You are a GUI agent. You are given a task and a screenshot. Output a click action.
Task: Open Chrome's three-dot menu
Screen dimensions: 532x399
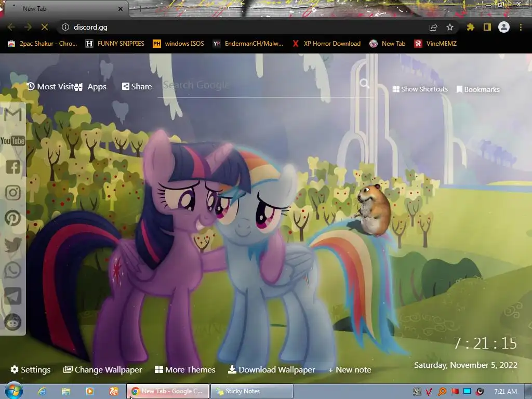tap(521, 27)
